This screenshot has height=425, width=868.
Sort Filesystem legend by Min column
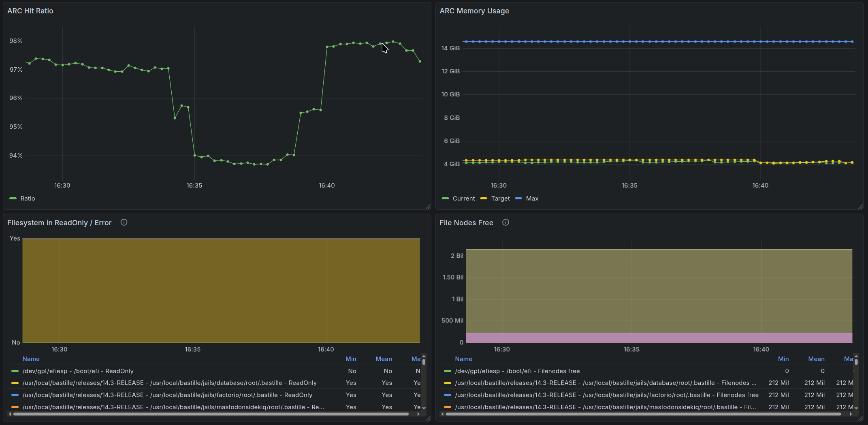350,359
